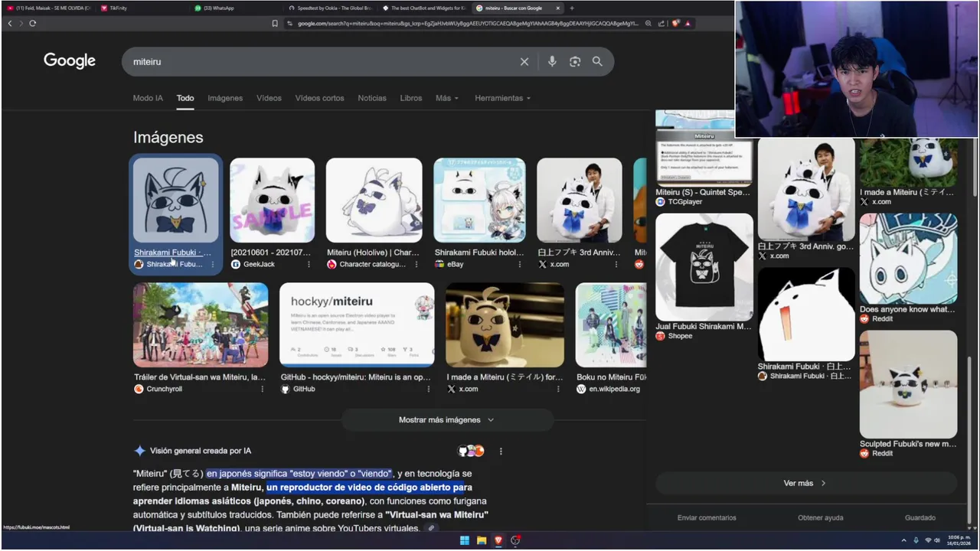Image resolution: width=980 pixels, height=551 pixels.
Task: Switch to the Vídeos tab
Action: point(269,98)
